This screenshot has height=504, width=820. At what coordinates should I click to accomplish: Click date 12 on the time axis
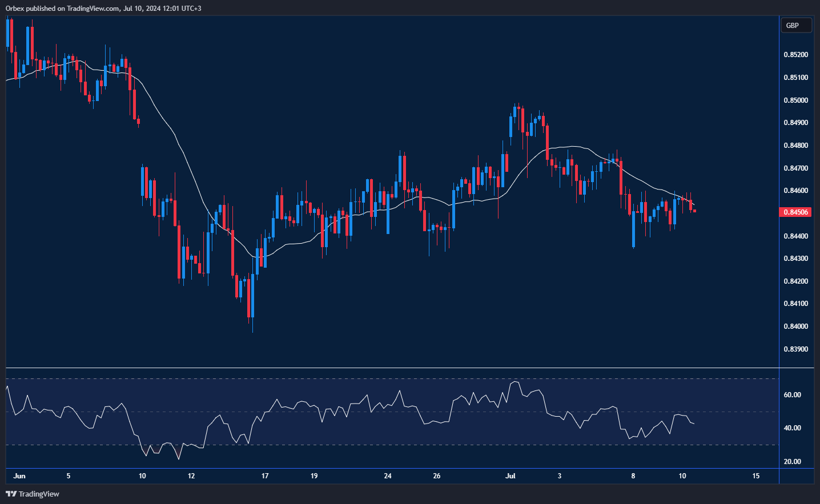coord(191,476)
